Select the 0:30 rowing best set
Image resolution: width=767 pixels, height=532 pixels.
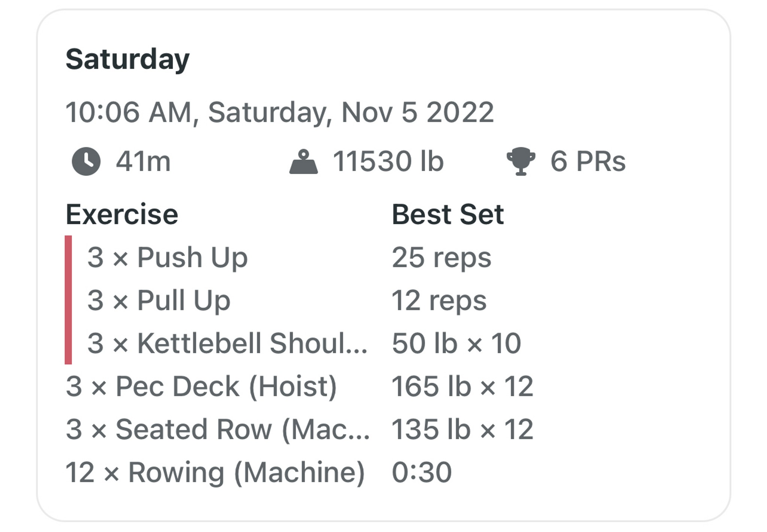click(422, 472)
